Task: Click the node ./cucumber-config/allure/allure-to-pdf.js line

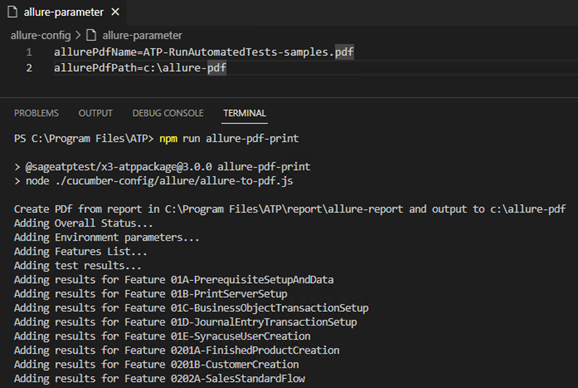Action: [x=153, y=181]
